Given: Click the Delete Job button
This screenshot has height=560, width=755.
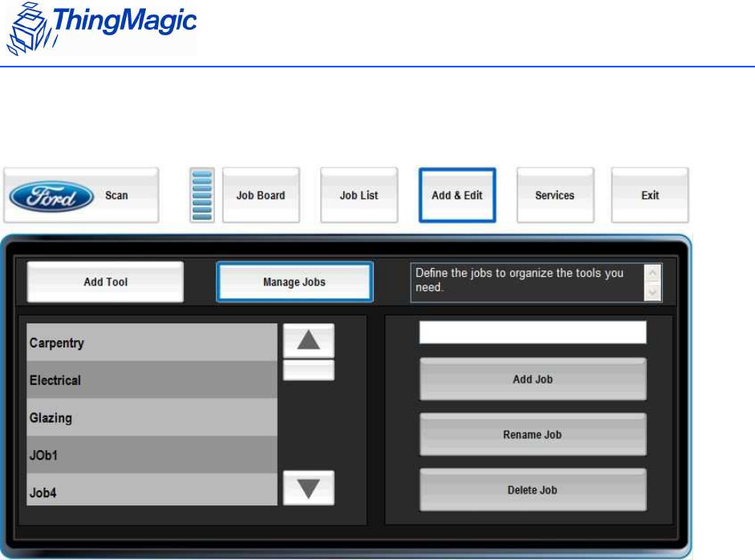Looking at the screenshot, I should [x=533, y=489].
